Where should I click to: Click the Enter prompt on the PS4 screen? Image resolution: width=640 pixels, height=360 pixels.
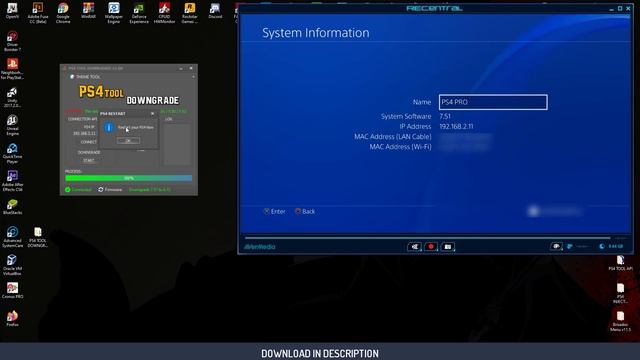pyautogui.click(x=274, y=211)
